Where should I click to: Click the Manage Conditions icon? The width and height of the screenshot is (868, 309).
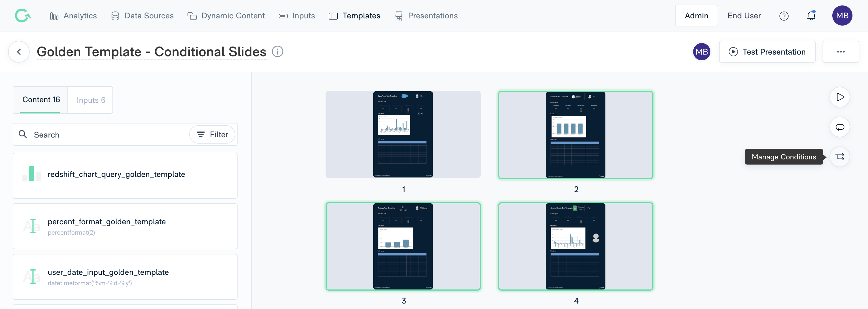840,157
